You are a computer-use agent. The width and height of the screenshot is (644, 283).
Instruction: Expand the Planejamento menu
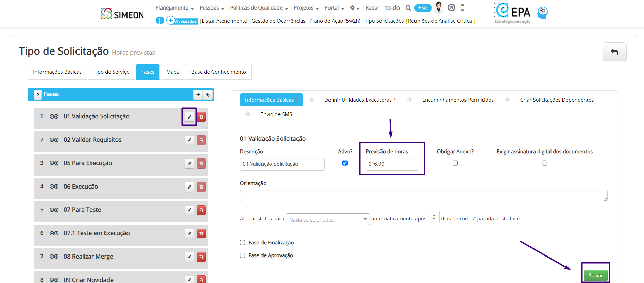tap(174, 8)
